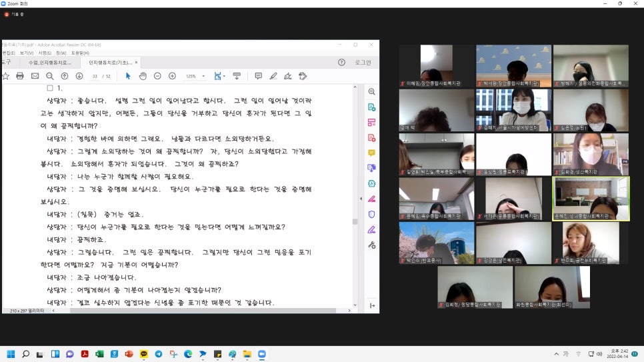The height and width of the screenshot is (362, 644).
Task: Click the page number input field
Action: [x=95, y=76]
